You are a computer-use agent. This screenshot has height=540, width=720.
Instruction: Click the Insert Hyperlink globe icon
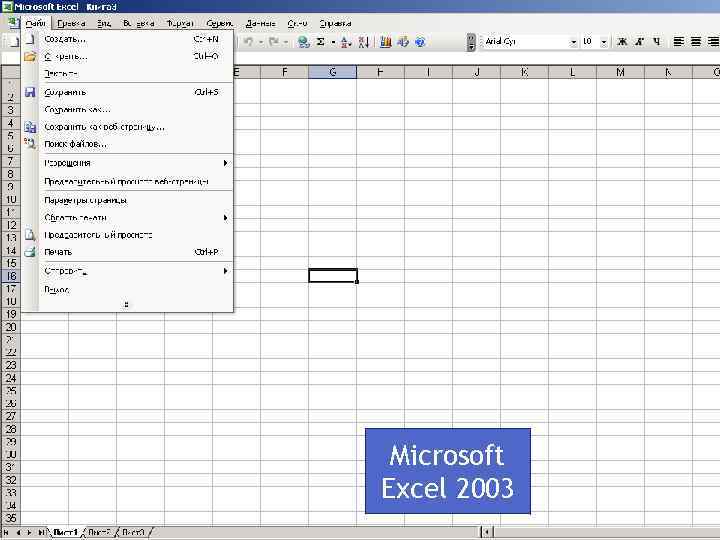(x=304, y=42)
